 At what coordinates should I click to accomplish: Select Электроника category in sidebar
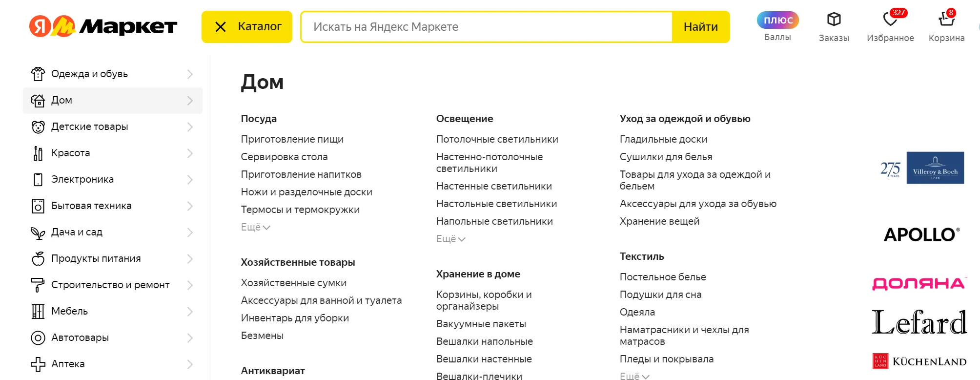pos(82,179)
